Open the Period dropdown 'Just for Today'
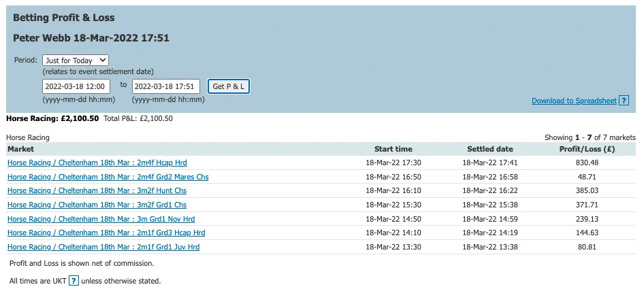This screenshot has width=644, height=291. [76, 61]
